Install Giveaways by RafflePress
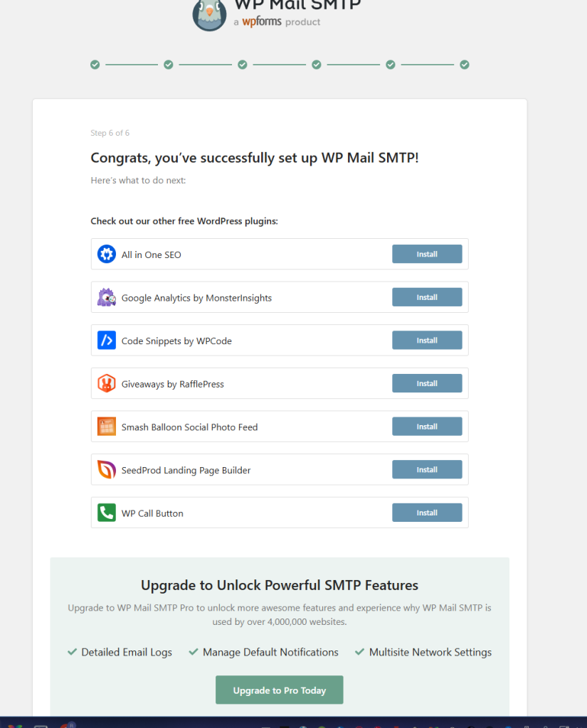This screenshot has height=728, width=587. point(427,384)
